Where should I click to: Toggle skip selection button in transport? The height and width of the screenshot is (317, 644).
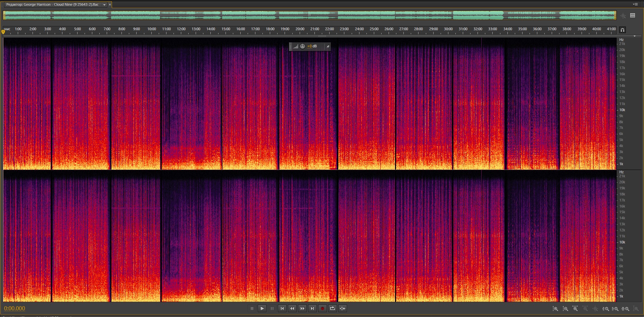(x=342, y=308)
